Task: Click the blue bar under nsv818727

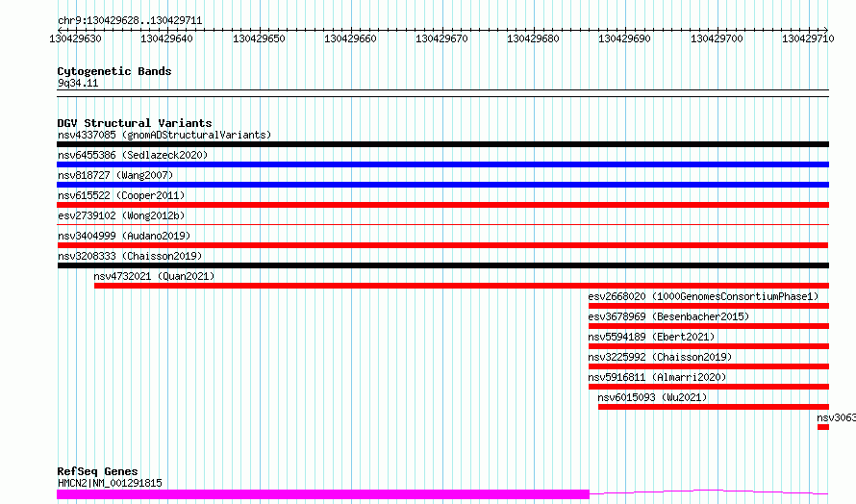Action: [442, 185]
